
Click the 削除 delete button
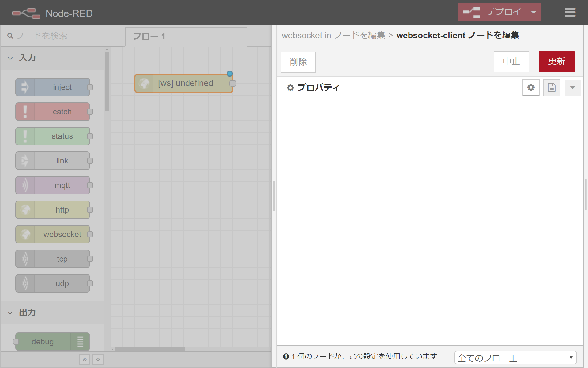pyautogui.click(x=298, y=62)
